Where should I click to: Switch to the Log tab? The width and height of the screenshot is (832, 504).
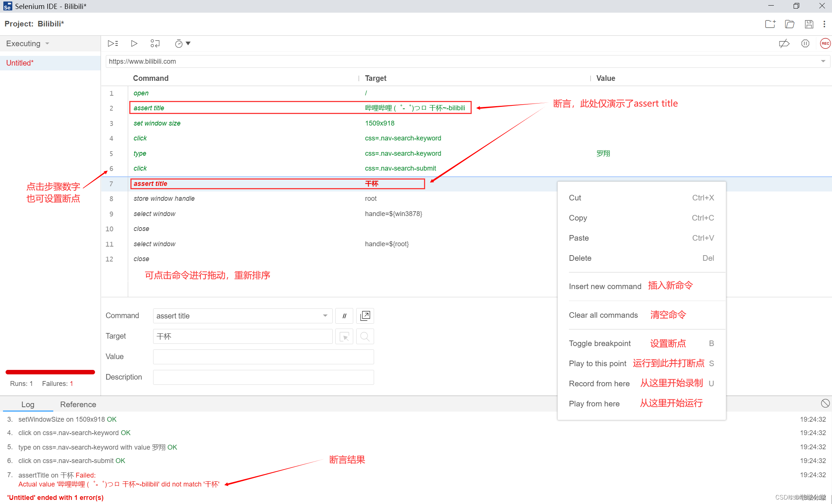click(x=28, y=405)
